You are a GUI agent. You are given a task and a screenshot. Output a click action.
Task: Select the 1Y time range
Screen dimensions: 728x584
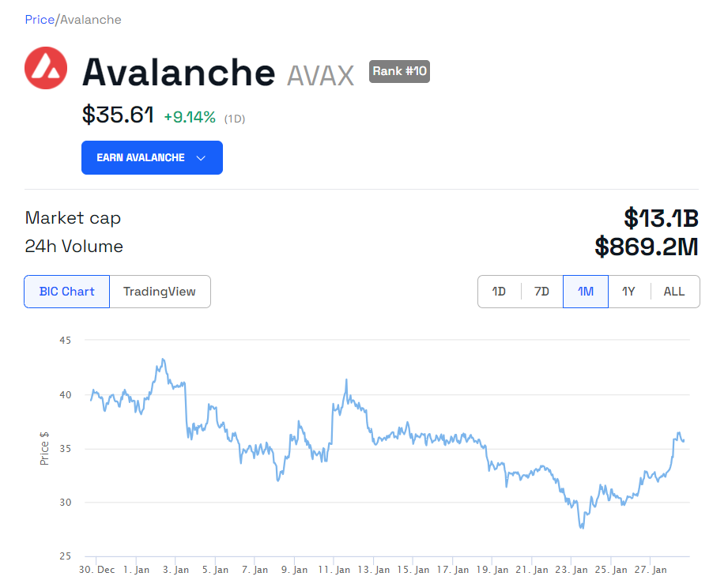tap(628, 292)
